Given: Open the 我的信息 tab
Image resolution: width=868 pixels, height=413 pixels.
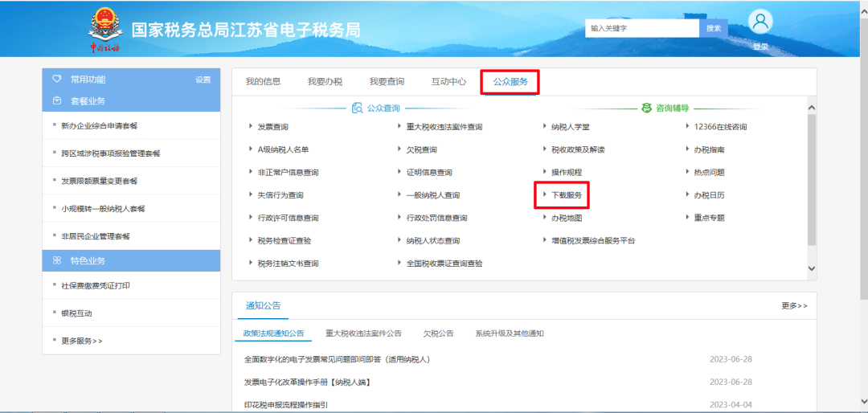Looking at the screenshot, I should tap(263, 82).
